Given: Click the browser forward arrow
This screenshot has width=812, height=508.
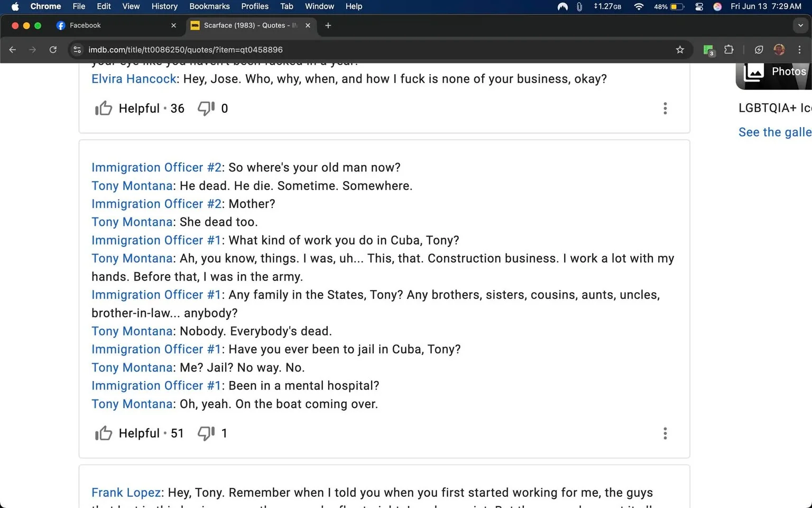Looking at the screenshot, I should click(33, 50).
